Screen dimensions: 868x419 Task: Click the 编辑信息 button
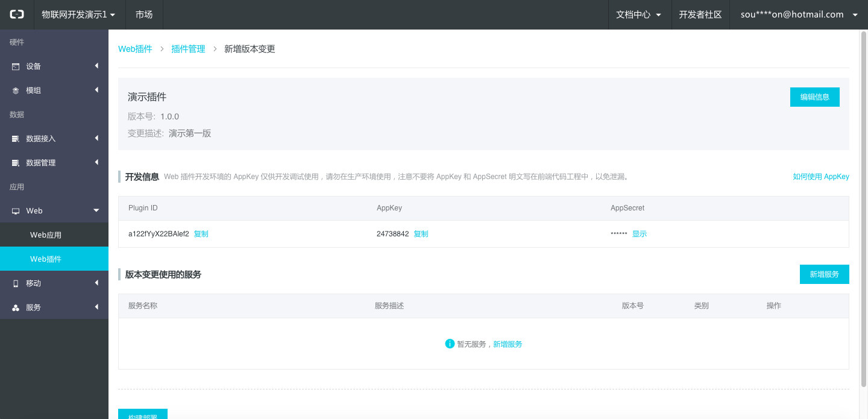pos(814,97)
